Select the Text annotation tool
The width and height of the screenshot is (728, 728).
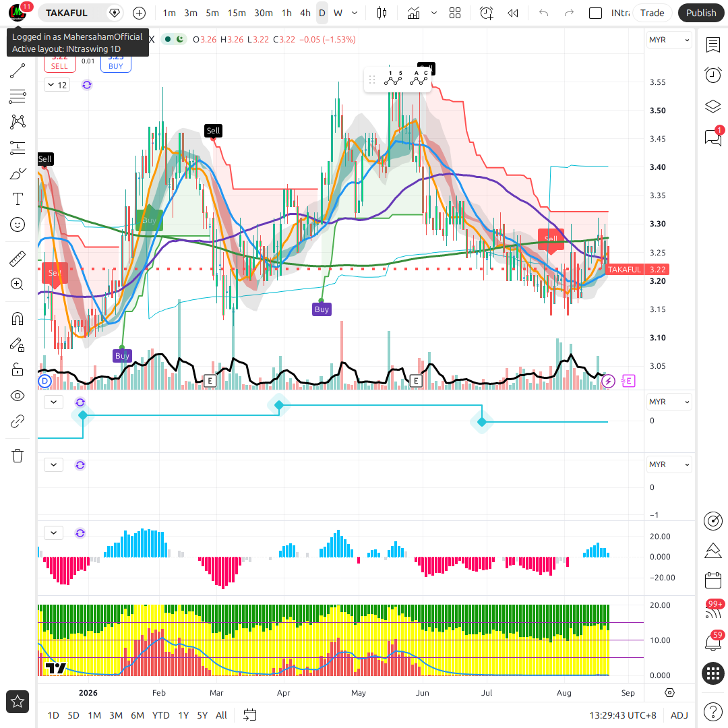tap(17, 199)
